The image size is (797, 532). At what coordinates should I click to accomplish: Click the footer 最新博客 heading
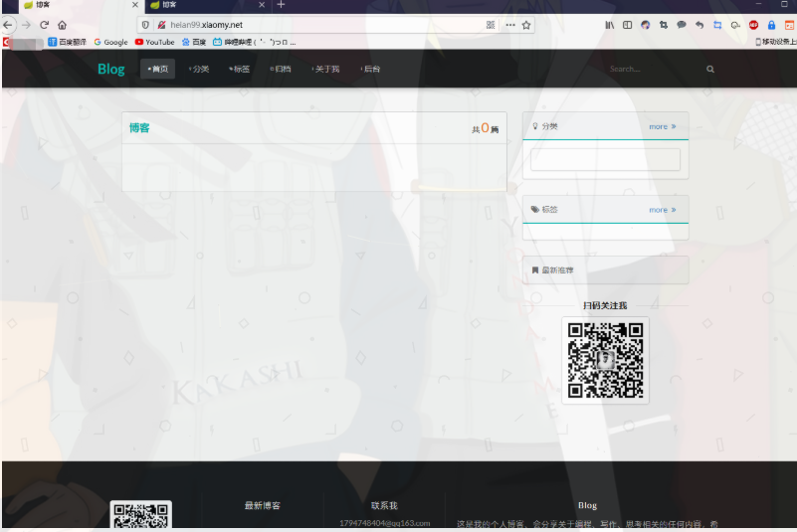point(263,505)
